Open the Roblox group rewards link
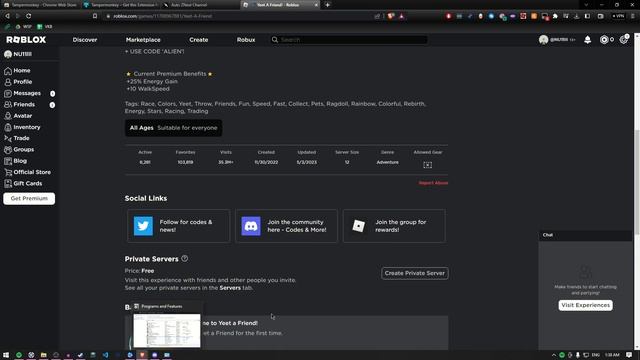 tap(394, 226)
